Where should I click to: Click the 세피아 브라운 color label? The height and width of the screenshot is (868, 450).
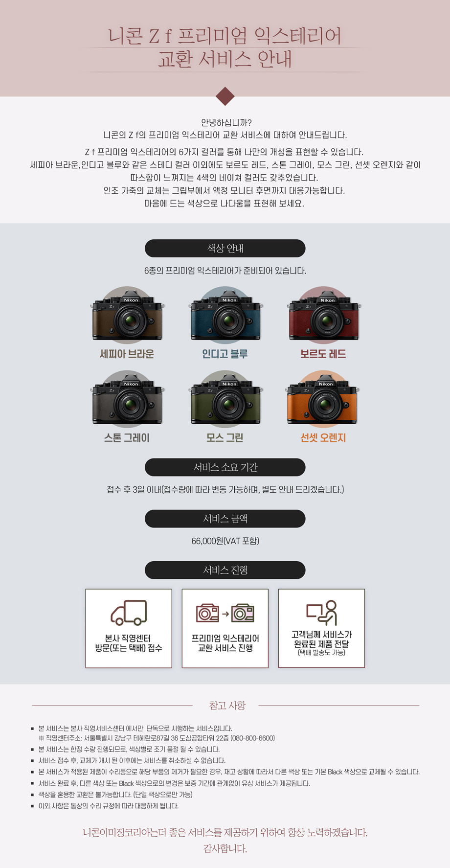point(127,354)
